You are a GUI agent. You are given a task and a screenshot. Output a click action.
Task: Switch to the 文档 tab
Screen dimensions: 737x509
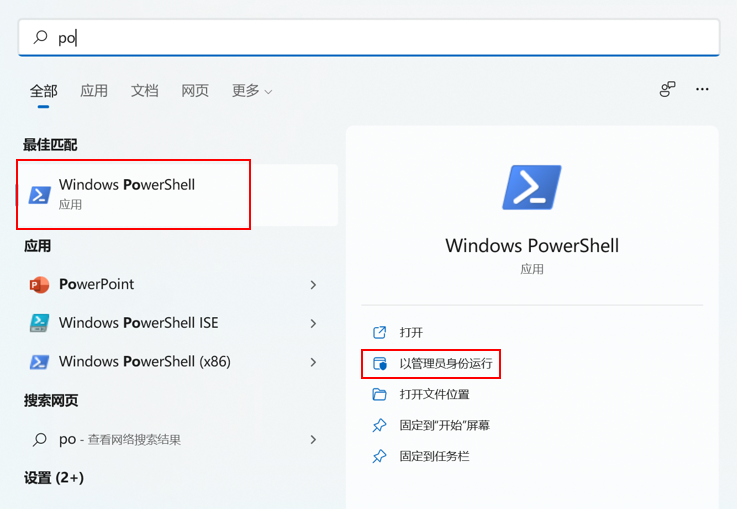[145, 91]
